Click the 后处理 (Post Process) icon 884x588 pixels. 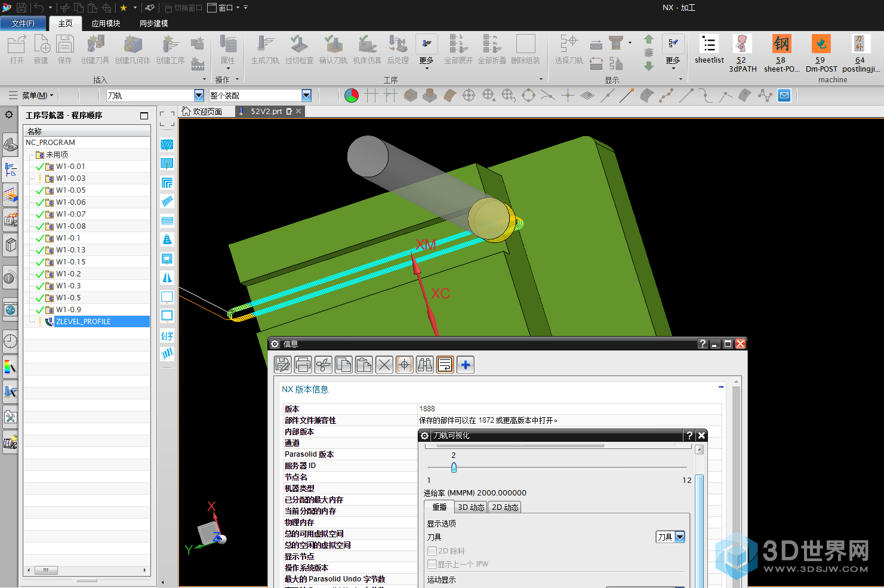398,45
